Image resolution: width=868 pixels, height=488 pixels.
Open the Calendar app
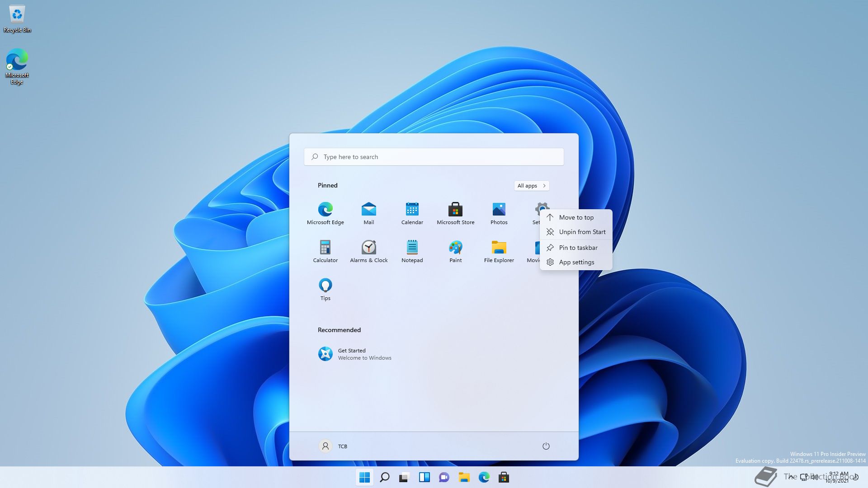click(x=412, y=213)
